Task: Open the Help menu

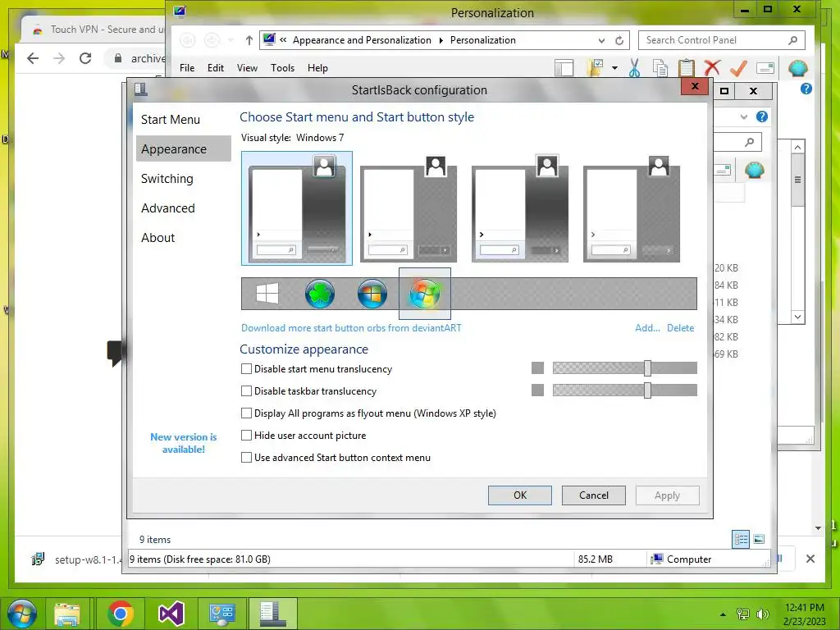Action: [317, 68]
